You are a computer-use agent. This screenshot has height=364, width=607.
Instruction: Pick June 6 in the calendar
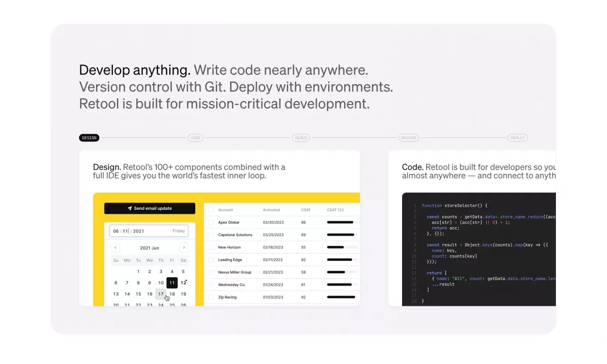point(116,283)
